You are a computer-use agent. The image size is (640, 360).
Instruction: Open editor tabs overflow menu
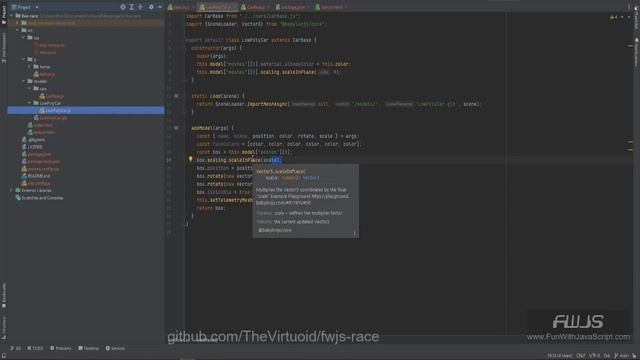point(629,7)
